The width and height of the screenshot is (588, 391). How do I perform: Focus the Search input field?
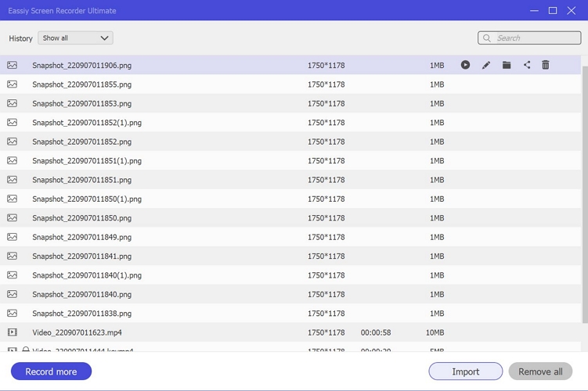click(x=536, y=38)
